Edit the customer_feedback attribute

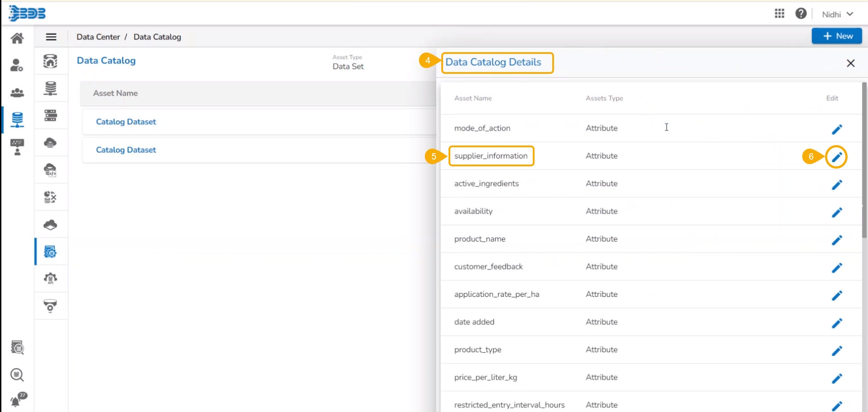click(x=836, y=267)
